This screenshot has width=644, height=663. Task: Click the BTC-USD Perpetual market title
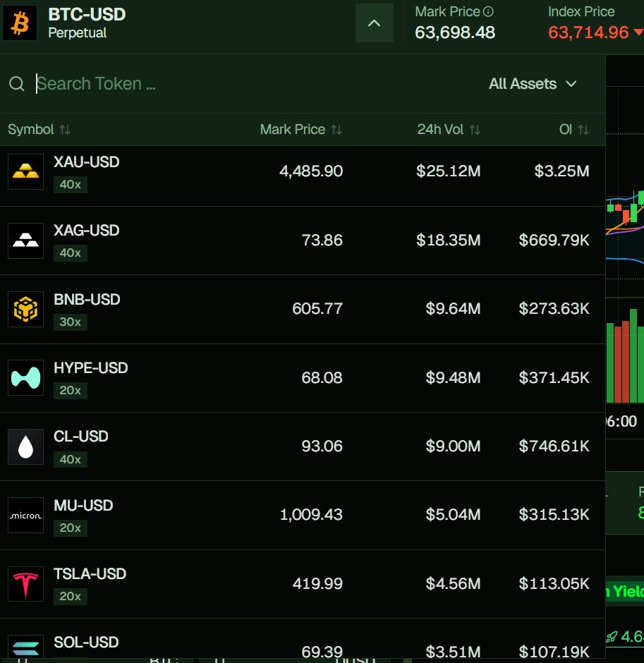[87, 23]
